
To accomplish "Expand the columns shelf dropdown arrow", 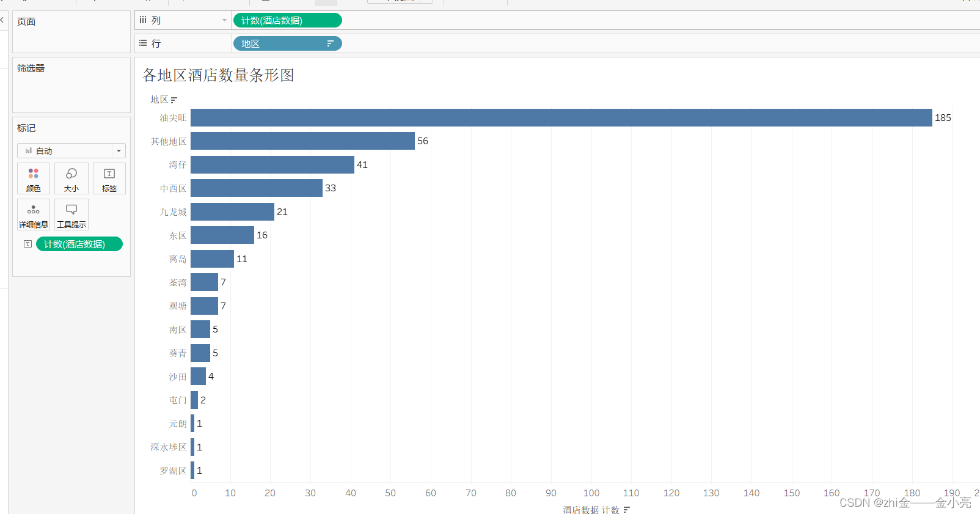I will click(224, 20).
